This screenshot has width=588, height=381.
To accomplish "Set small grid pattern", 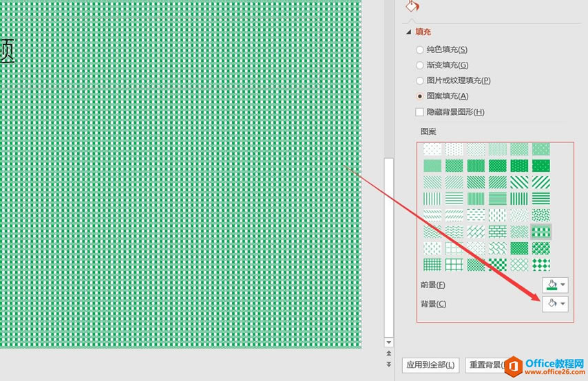I will (x=432, y=265).
